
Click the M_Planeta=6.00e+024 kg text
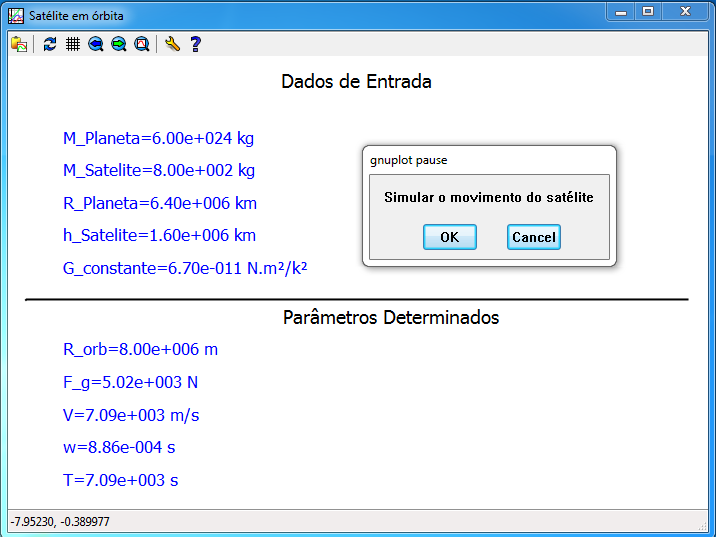click(x=158, y=138)
